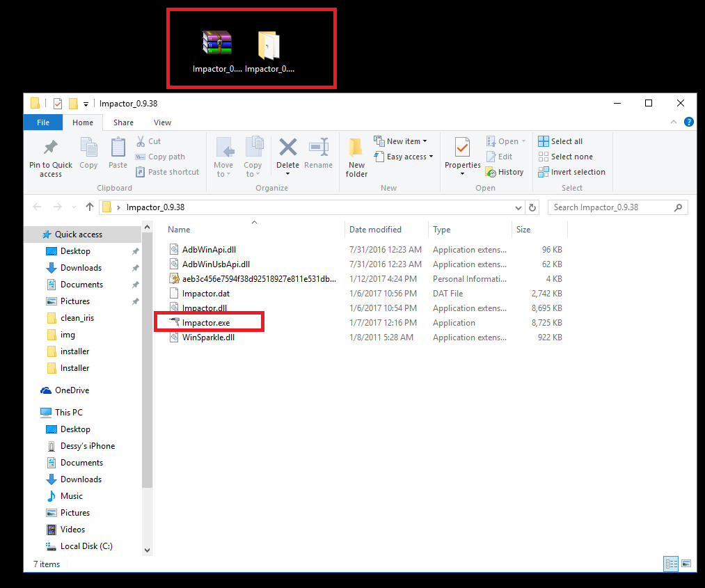Click New folder icon in title bar toolbar
Image resolution: width=705 pixels, height=588 pixels.
tap(73, 104)
